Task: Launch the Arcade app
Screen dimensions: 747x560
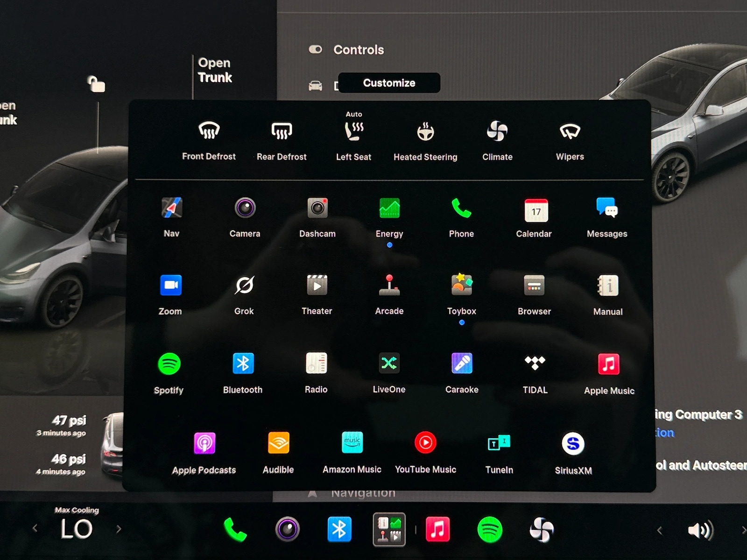Action: [x=389, y=295]
